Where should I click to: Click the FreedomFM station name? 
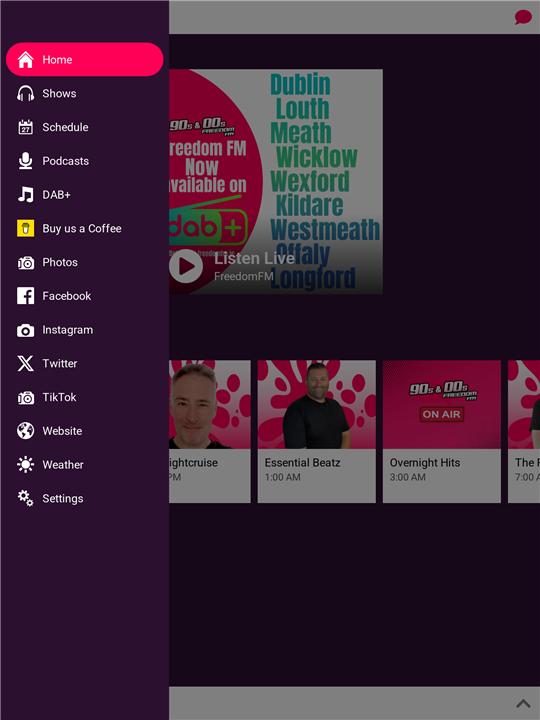click(243, 276)
